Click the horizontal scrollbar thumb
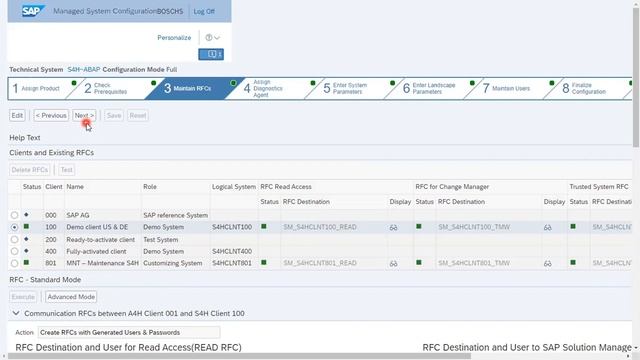This screenshot has width=640, height=360. click(239, 356)
